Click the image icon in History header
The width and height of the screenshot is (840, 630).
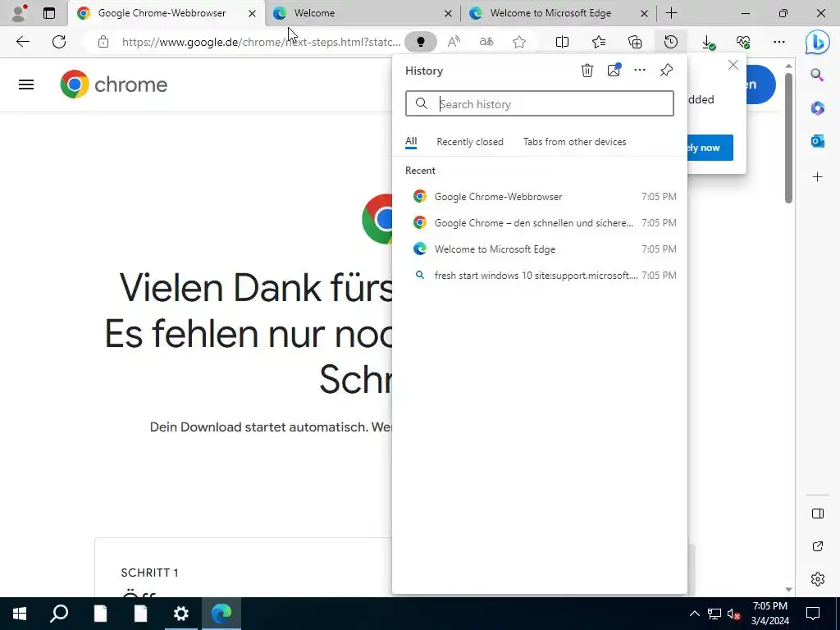coord(614,71)
